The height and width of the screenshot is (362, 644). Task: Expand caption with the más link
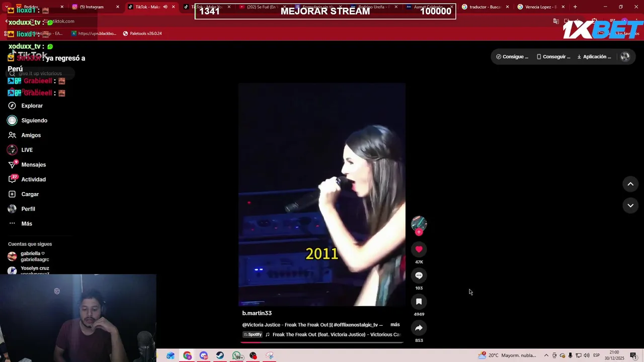[x=395, y=325]
